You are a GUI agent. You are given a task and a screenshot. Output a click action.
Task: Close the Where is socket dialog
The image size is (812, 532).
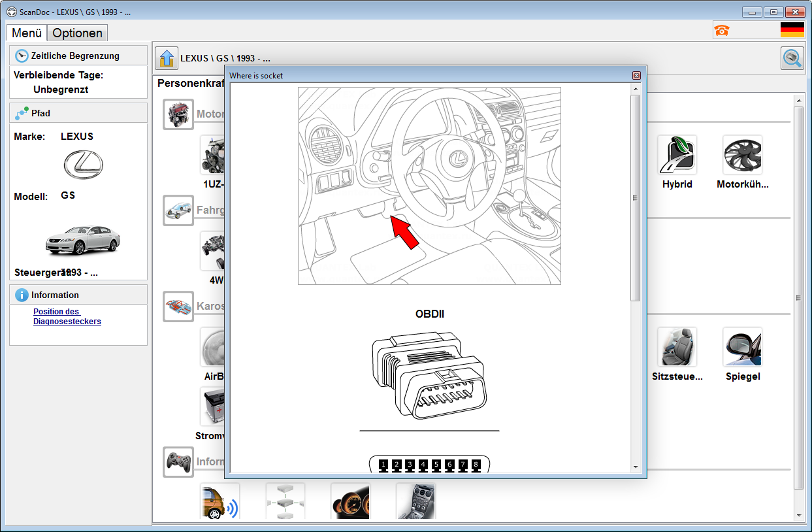636,76
